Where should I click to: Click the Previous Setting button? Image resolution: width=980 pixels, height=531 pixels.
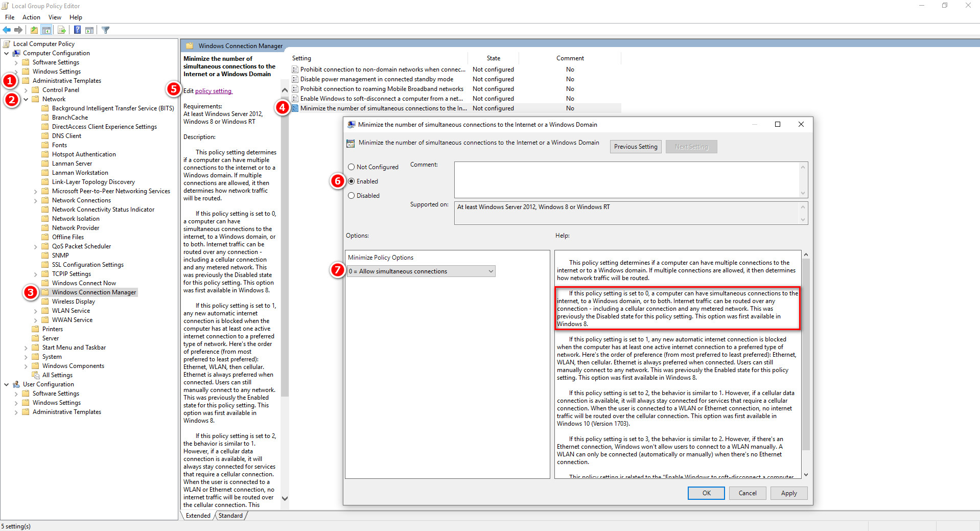click(x=636, y=147)
